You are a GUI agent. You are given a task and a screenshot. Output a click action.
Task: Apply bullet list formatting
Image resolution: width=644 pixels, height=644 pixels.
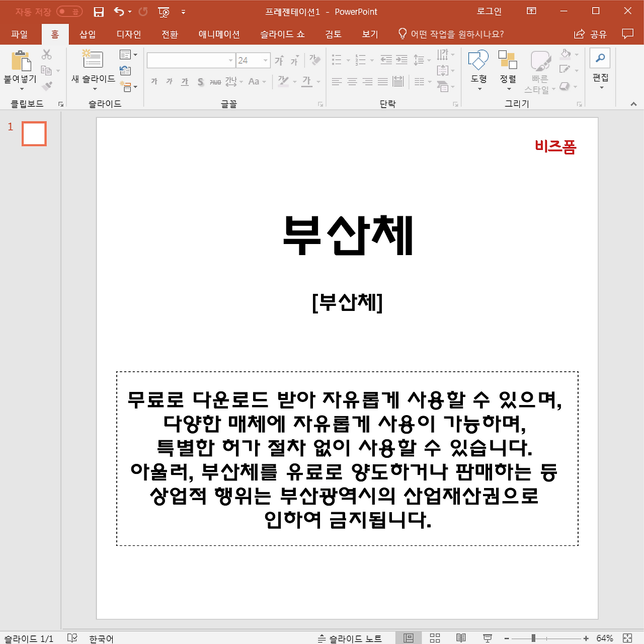click(337, 59)
